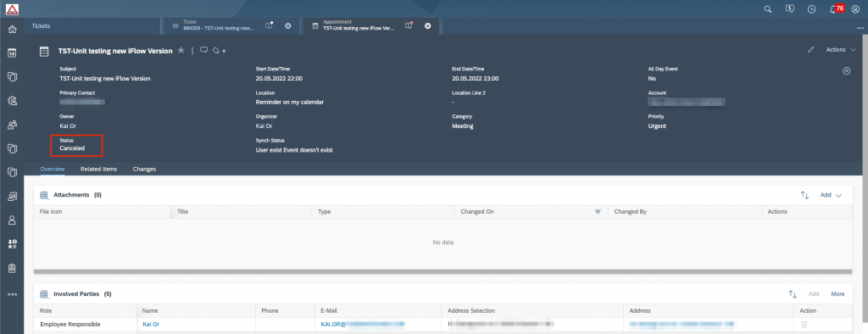
Task: Open Changed On column filter arrow
Action: (x=598, y=212)
